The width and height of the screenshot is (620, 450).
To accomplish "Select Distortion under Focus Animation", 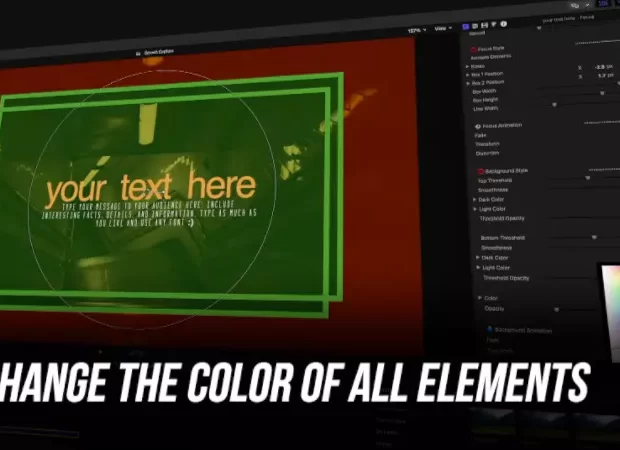I will (488, 153).
